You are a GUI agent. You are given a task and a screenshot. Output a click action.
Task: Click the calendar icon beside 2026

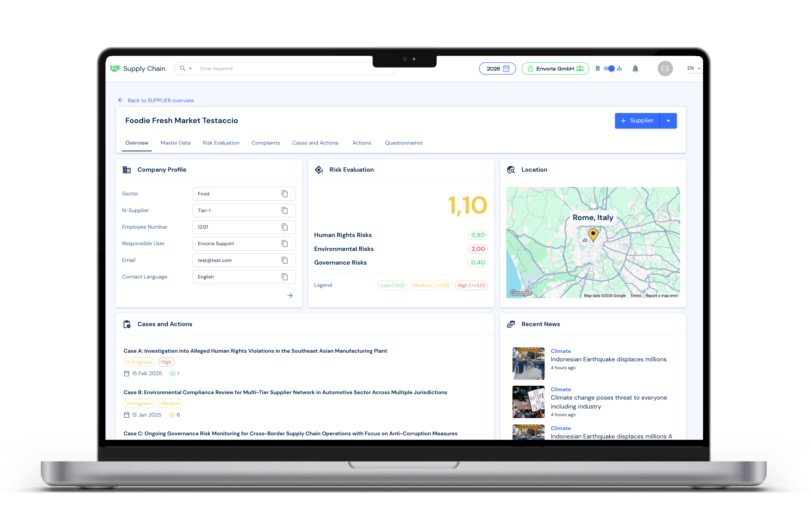click(x=506, y=68)
